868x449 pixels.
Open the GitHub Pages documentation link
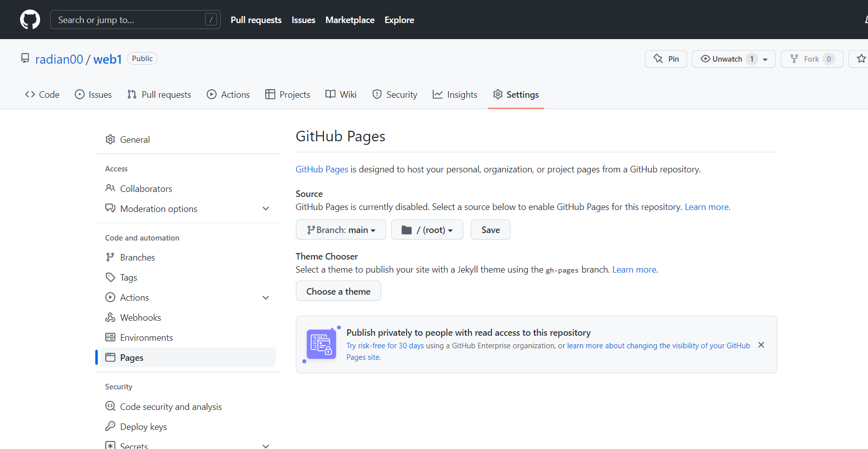pos(322,169)
